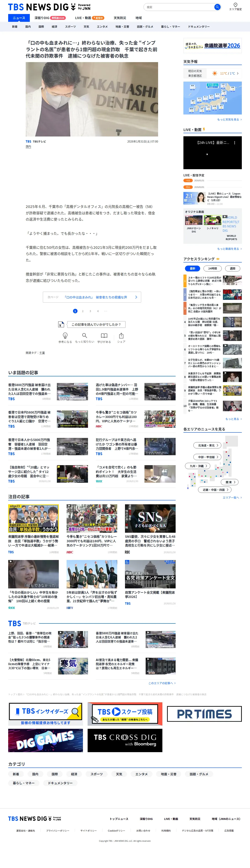Open スポーツ sub-navigation item

(70, 27)
